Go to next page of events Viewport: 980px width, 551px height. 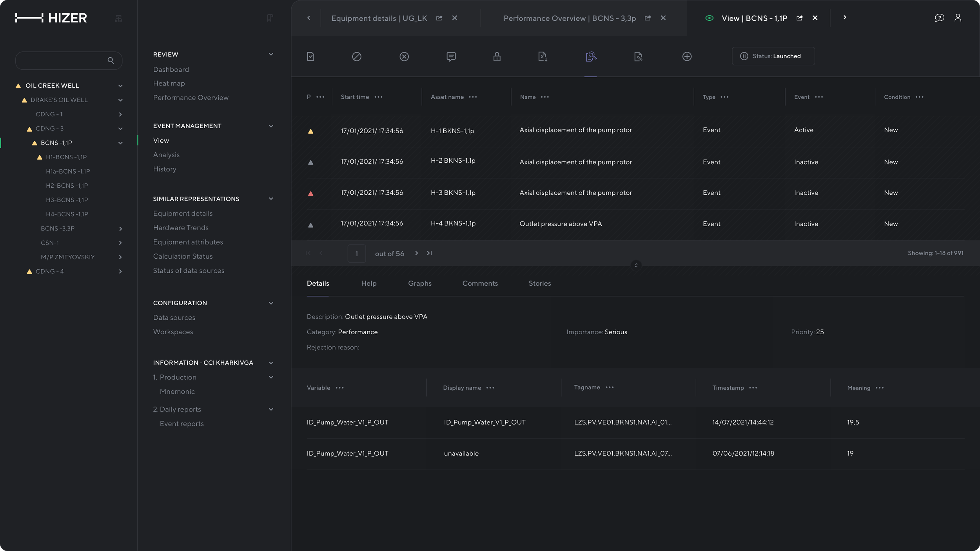[416, 253]
